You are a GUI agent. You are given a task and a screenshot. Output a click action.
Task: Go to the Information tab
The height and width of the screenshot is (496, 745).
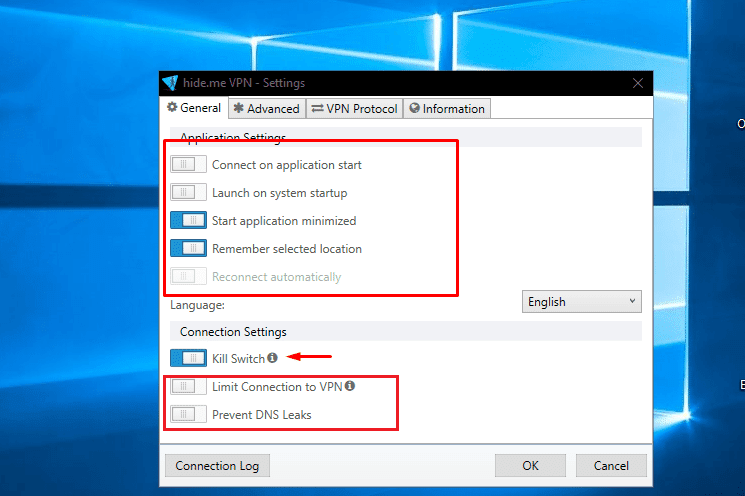[x=447, y=109]
